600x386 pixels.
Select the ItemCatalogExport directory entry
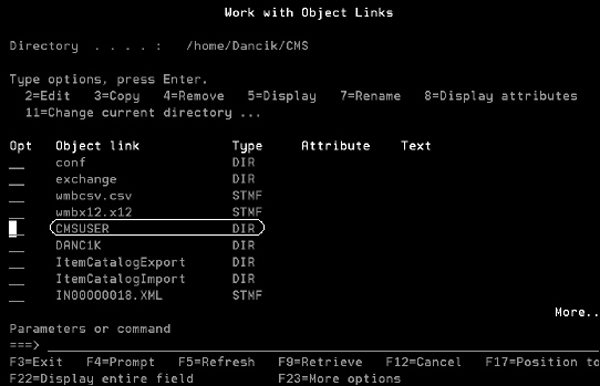(x=121, y=262)
